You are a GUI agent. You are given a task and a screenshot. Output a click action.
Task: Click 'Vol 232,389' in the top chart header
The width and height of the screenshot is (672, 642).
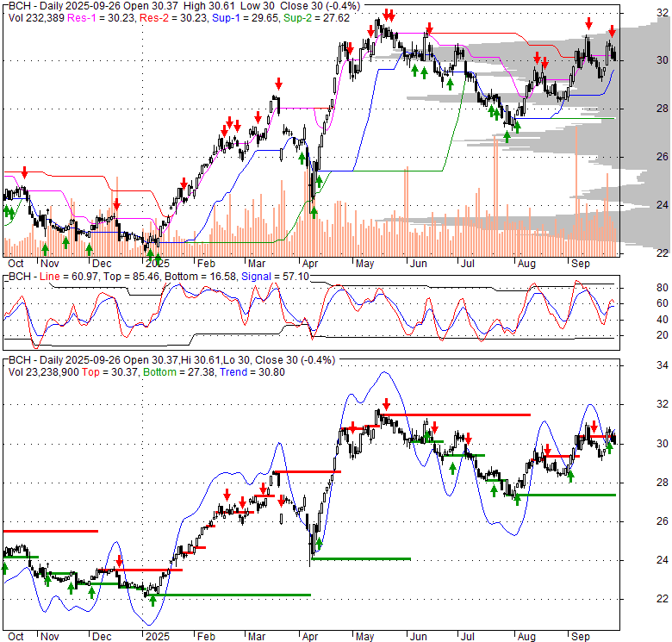point(36,18)
